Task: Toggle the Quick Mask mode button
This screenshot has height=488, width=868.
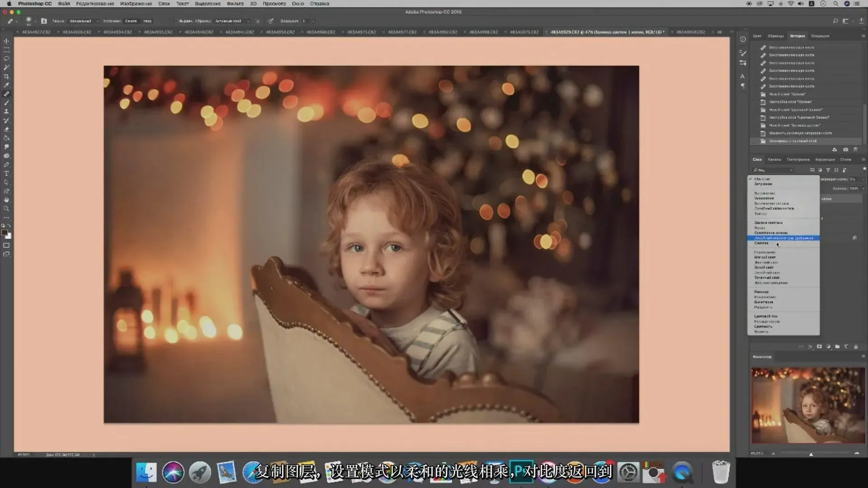Action: 6,245
